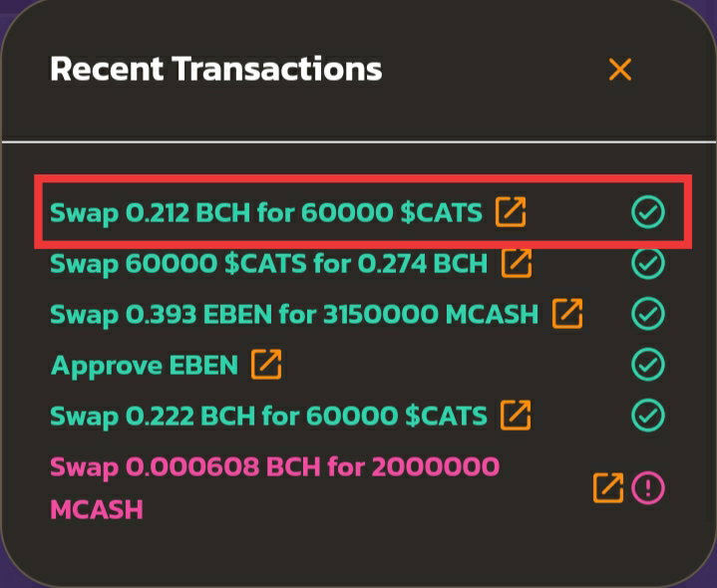Screen dimensions: 717x588
Task: Click success checkmark for 0.274 BCH swap
Action: tap(648, 263)
